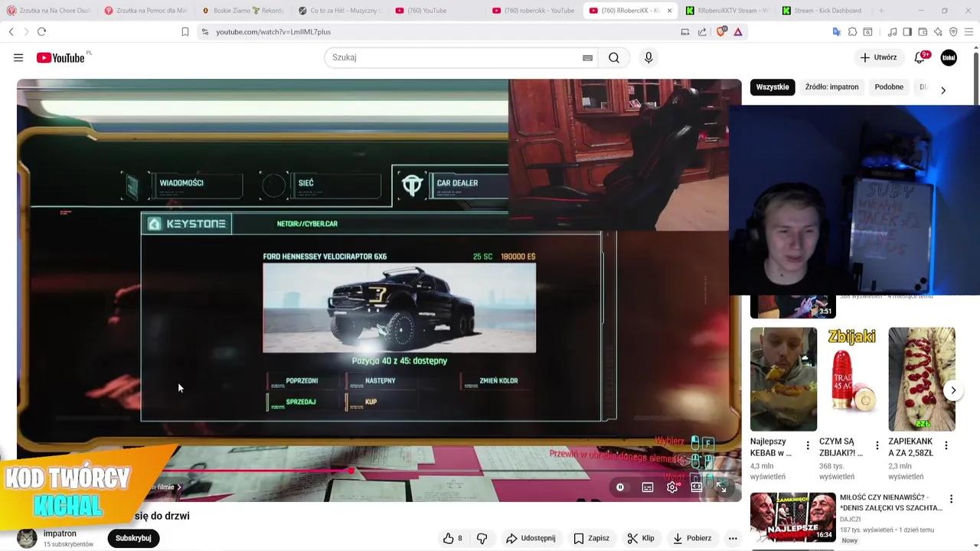Click the Udostępnij share button
The image size is (980, 551).
point(531,538)
